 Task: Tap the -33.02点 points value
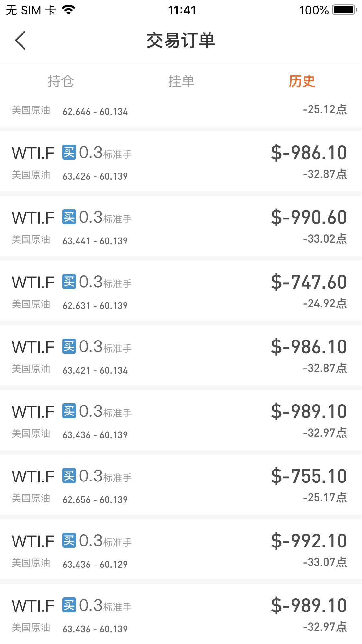pos(325,239)
